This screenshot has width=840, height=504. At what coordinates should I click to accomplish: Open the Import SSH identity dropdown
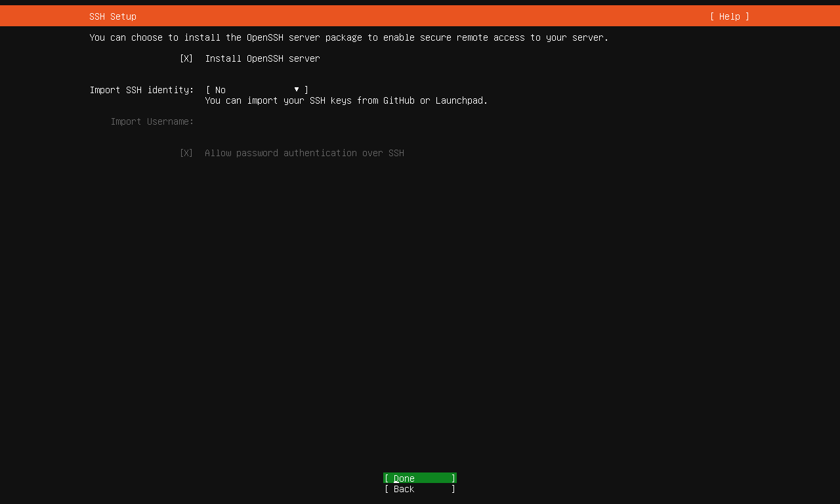pos(256,90)
